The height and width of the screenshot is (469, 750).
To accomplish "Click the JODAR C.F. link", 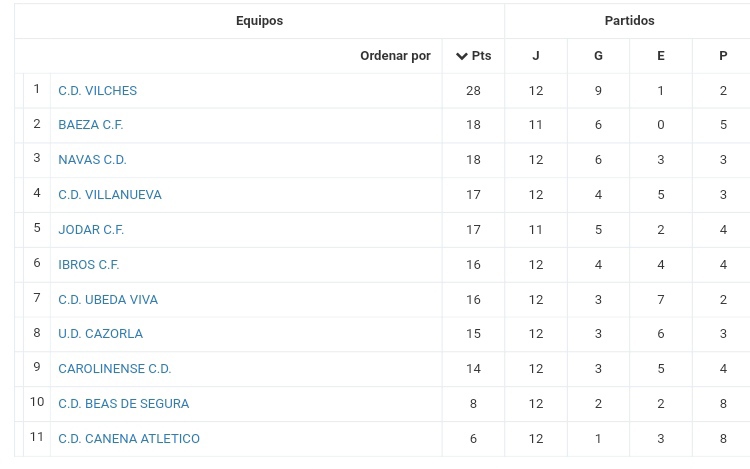I will pyautogui.click(x=91, y=230).
